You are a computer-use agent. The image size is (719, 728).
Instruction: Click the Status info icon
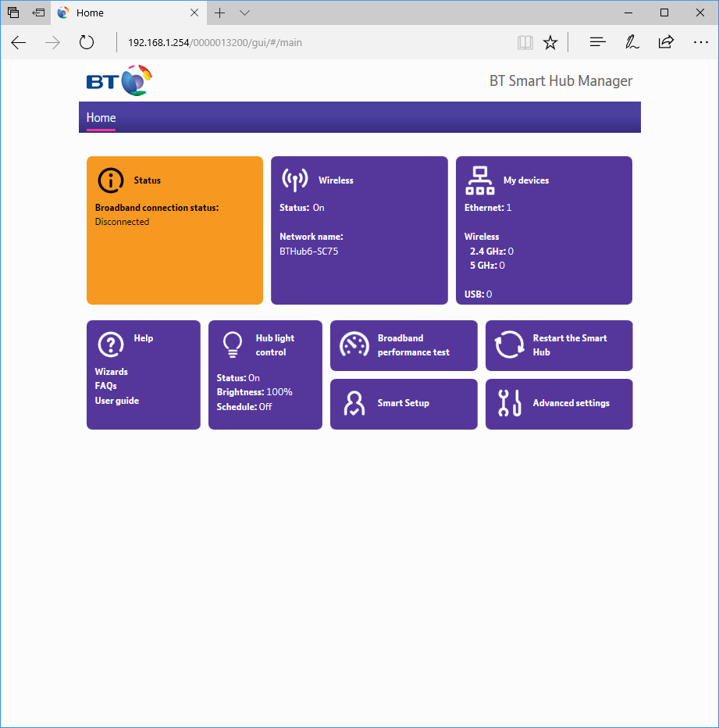[111, 180]
